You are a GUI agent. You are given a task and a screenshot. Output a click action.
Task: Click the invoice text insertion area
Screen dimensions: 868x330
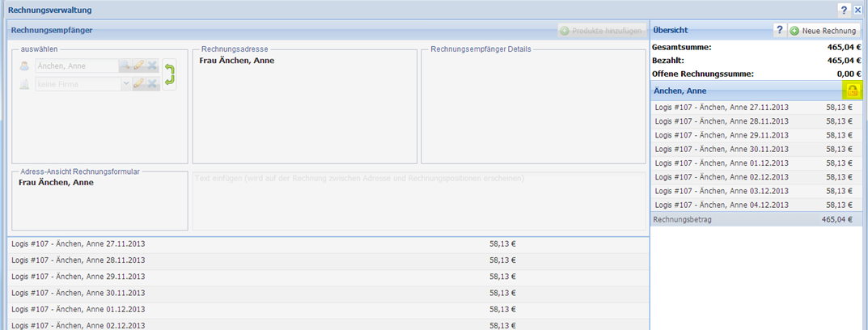point(418,201)
